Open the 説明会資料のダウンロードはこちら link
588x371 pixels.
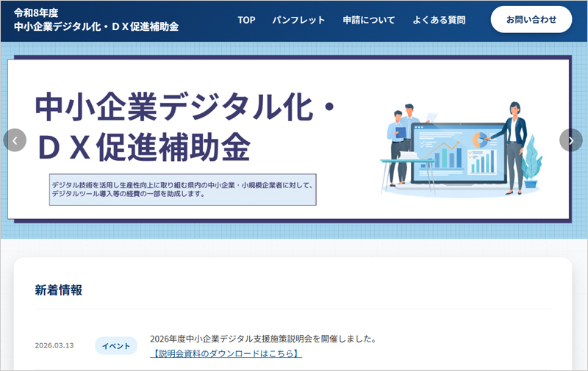click(x=226, y=353)
